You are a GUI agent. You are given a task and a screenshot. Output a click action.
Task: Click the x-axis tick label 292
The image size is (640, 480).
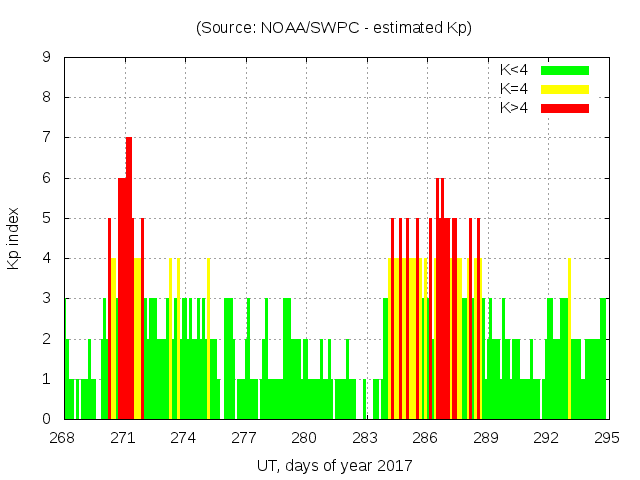[x=546, y=438]
